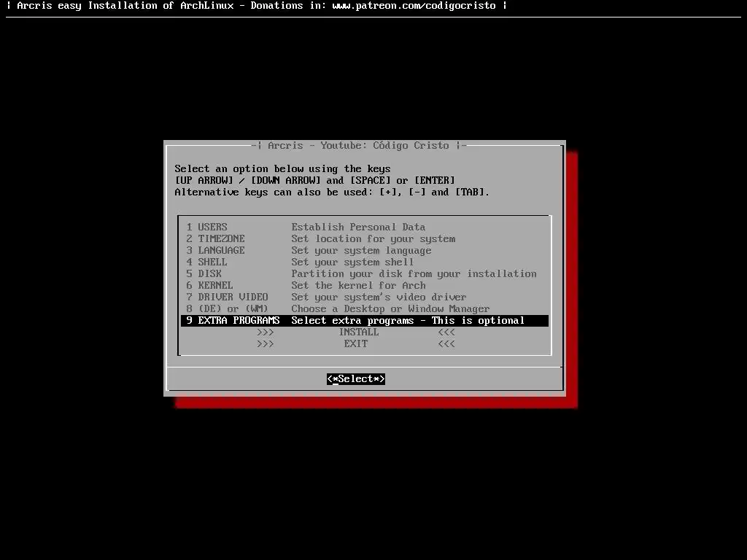Viewport: 747px width, 560px height.
Task: Click the >>> arrows left of INSTALL
Action: (x=266, y=332)
